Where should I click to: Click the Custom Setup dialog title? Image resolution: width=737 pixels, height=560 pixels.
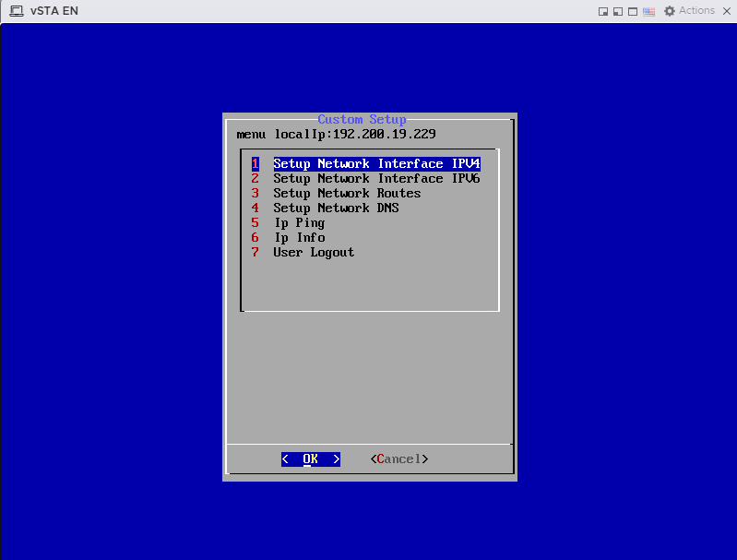(x=362, y=120)
